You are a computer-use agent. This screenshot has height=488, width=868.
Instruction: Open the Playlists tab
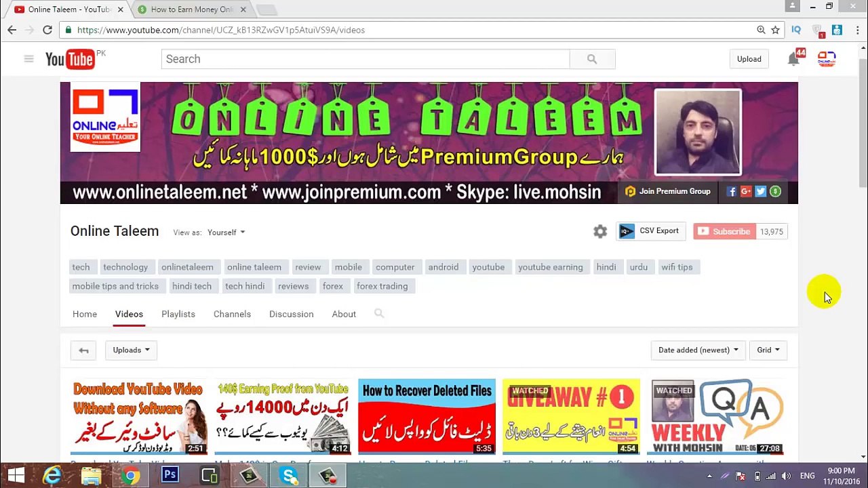click(x=178, y=314)
